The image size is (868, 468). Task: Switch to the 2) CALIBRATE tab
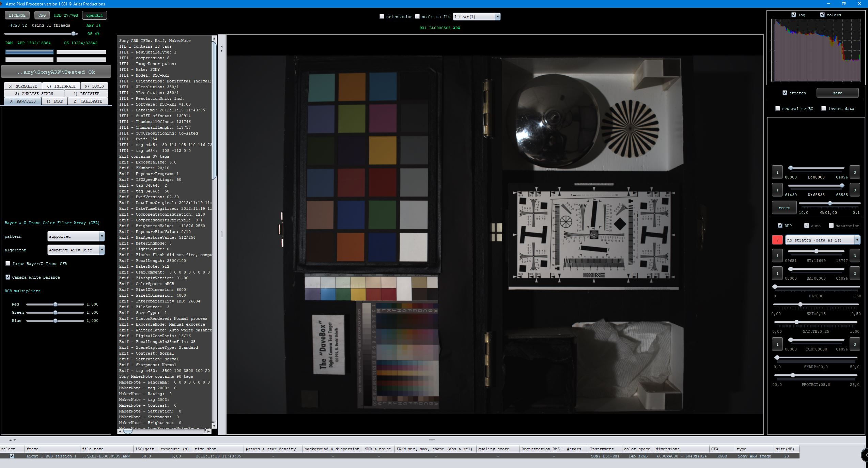coord(88,101)
